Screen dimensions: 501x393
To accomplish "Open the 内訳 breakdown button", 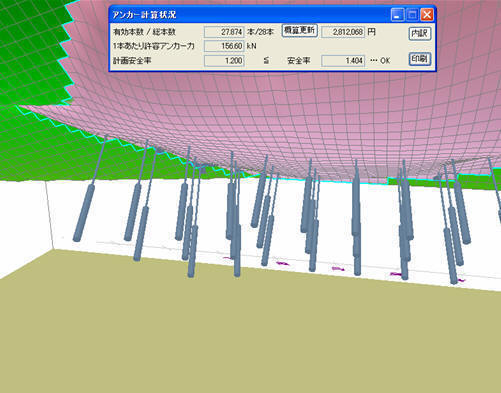I will pos(420,34).
